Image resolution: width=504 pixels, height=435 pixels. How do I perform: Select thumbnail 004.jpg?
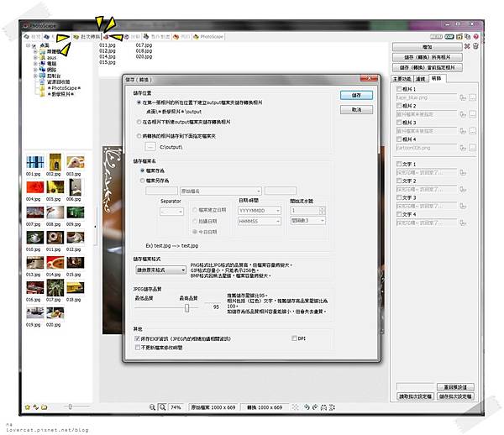click(34, 187)
